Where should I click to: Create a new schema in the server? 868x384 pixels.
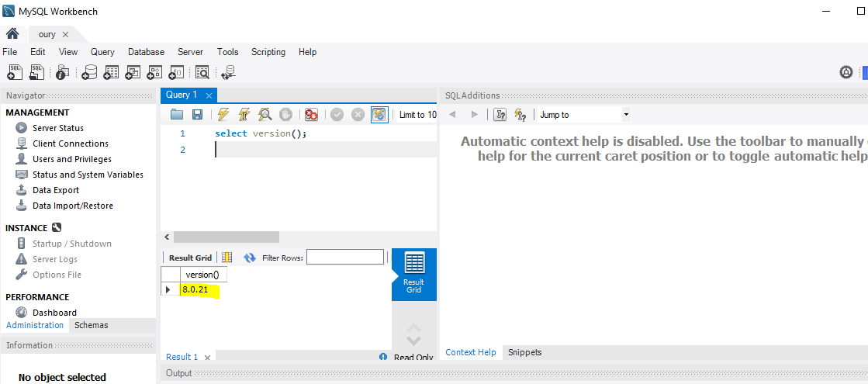click(89, 71)
